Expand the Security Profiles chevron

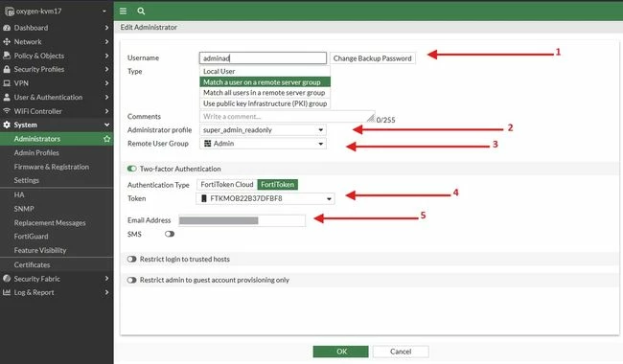(x=106, y=69)
